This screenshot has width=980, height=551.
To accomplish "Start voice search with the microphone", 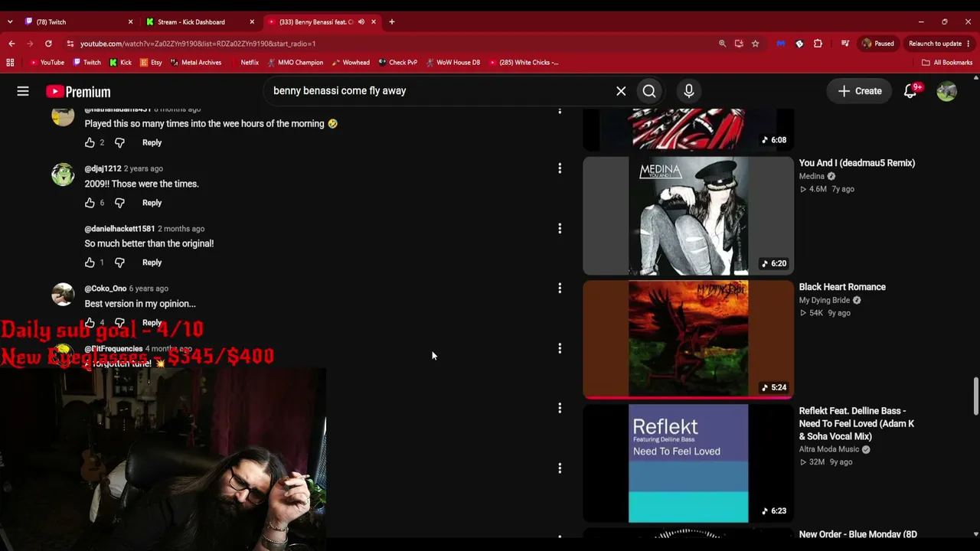I will pos(689,91).
